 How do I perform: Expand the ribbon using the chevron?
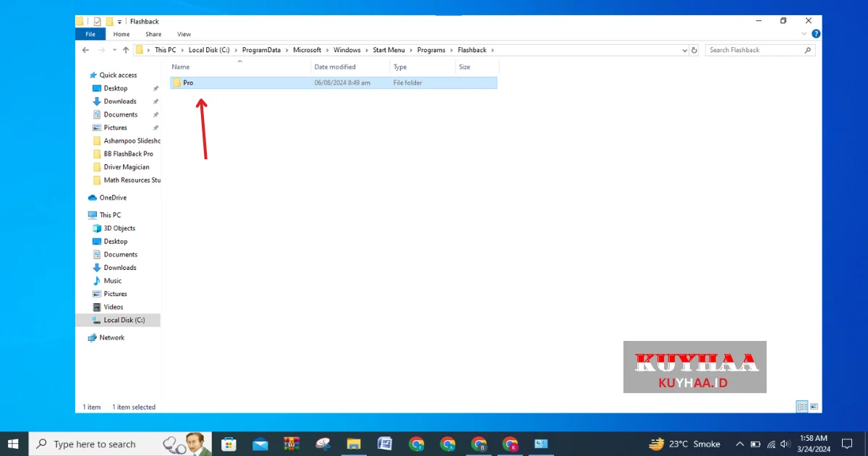[x=804, y=34]
